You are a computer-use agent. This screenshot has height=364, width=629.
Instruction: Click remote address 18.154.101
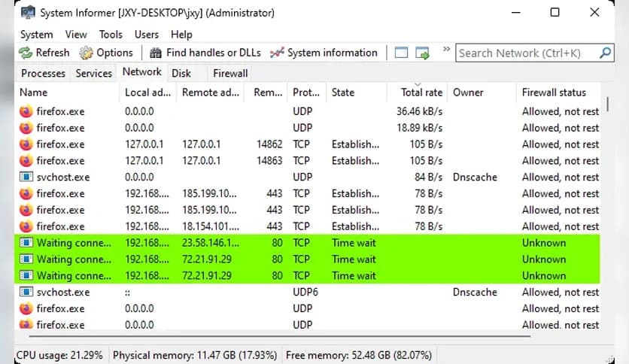pos(211,226)
